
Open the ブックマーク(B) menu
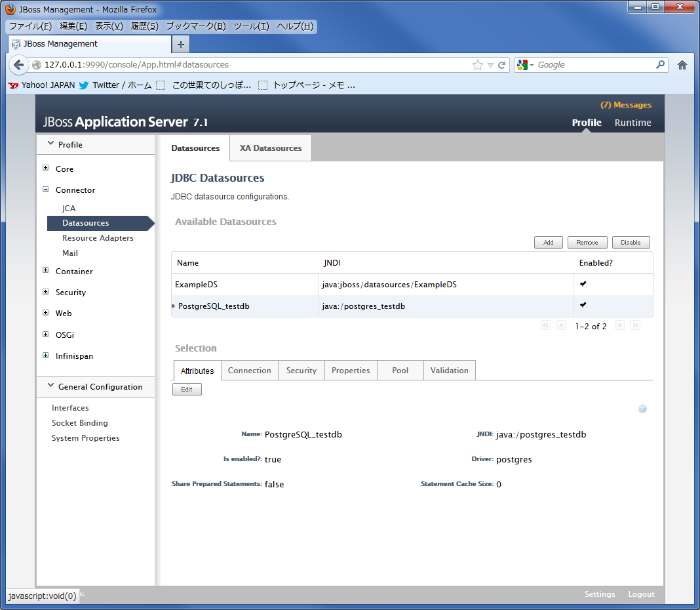coord(196,26)
